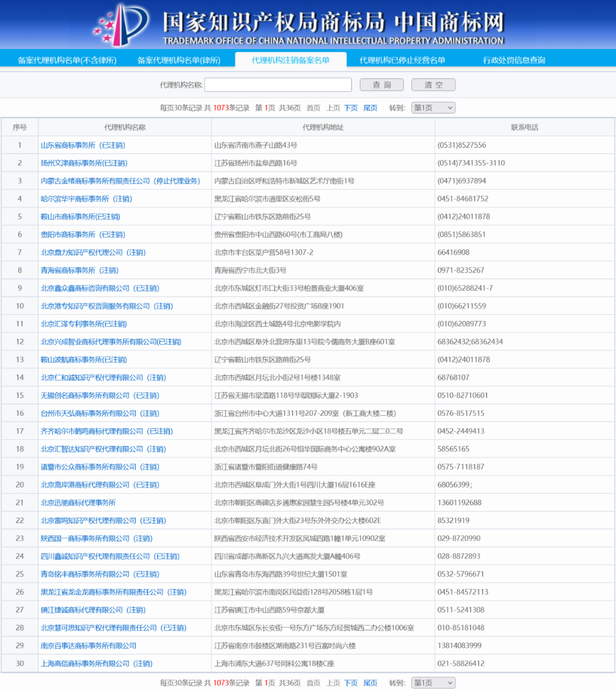The image size is (616, 690).
Task: Open 北京仁和成知识产权代理有限公司 link
Action: pyautogui.click(x=103, y=378)
